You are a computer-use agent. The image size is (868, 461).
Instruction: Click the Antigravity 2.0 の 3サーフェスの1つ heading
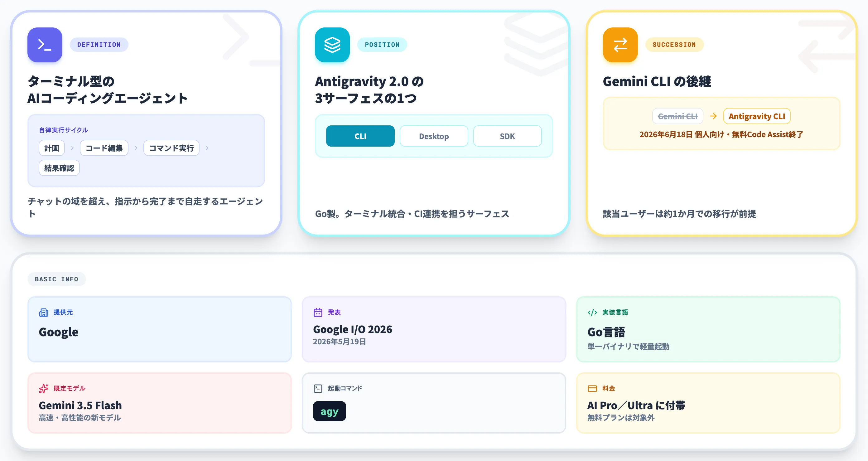pos(369,90)
